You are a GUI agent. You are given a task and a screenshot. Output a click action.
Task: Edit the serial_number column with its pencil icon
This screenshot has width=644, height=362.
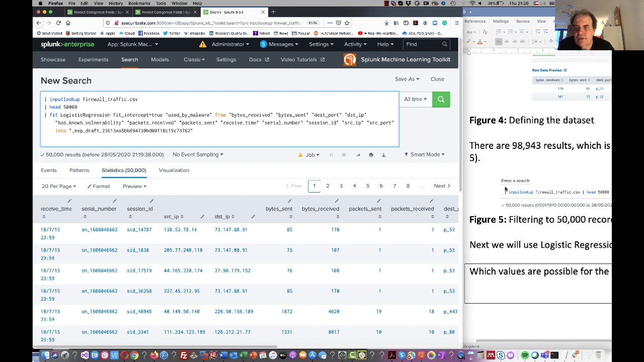click(114, 202)
